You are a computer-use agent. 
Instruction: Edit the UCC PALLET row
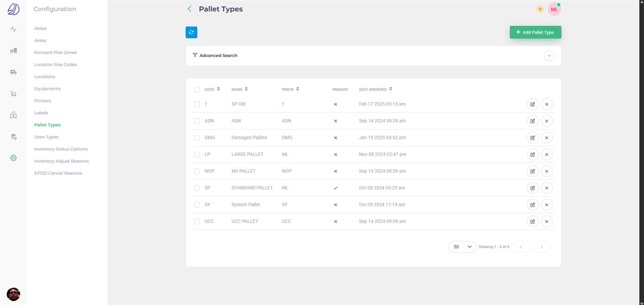(533, 221)
